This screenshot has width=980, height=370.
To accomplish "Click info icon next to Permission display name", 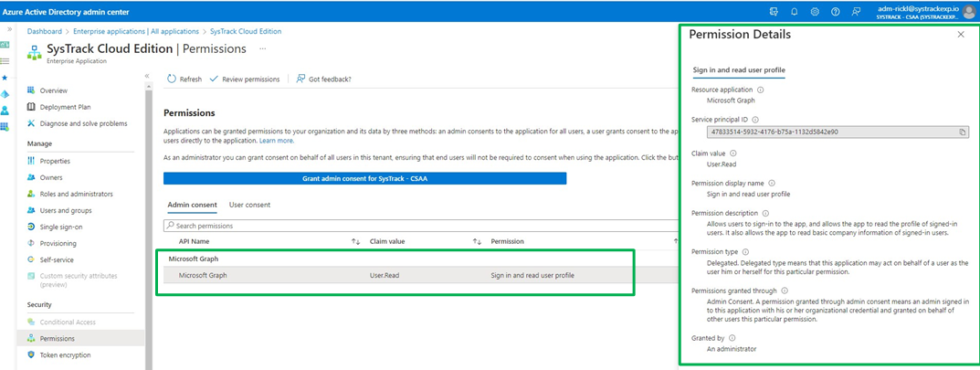I will (771, 184).
